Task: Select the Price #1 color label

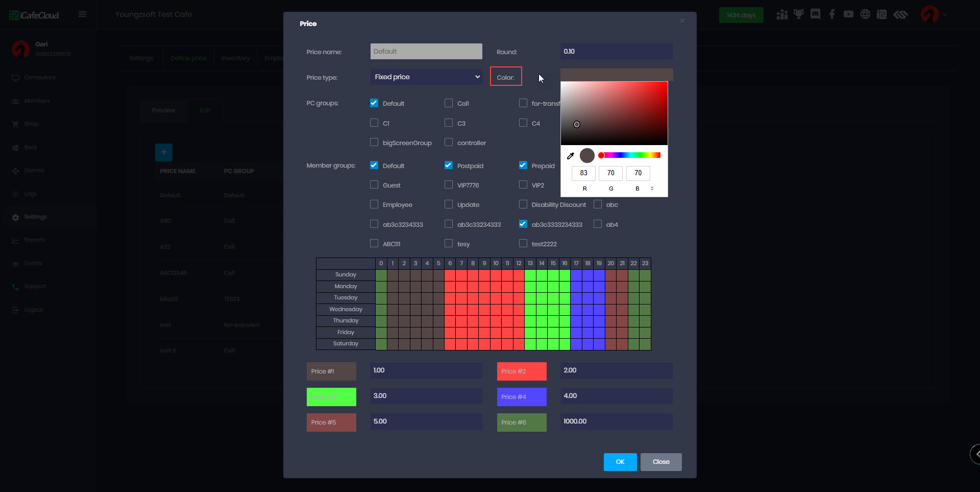Action: coord(331,371)
